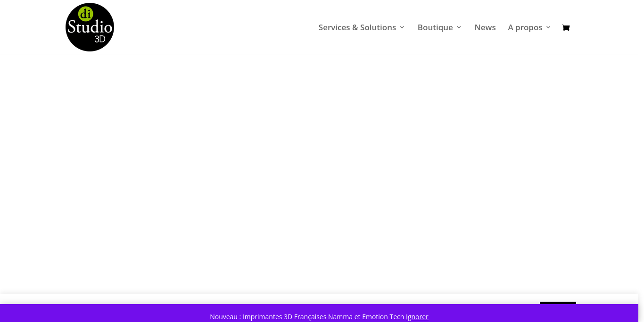
Task: Click the page's vertical scrollbar on right edge
Action: pyautogui.click(x=641, y=161)
